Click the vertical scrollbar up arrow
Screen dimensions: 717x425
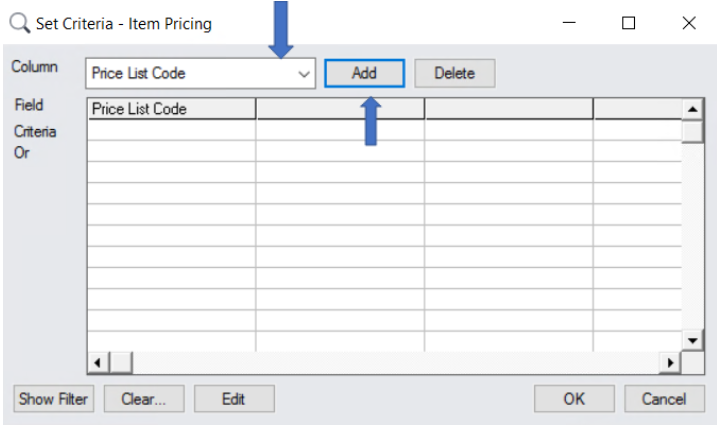(692, 107)
